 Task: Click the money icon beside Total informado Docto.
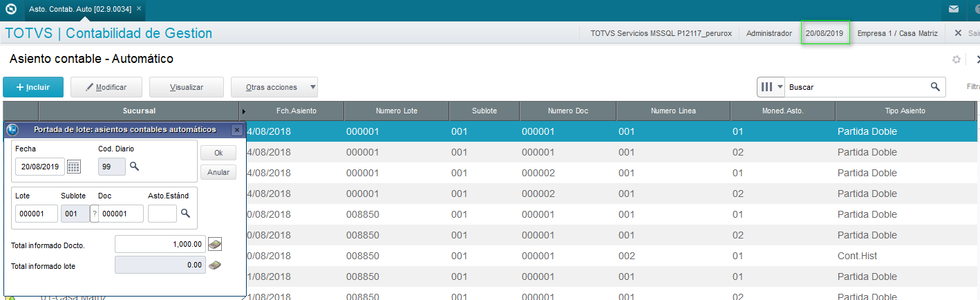tap(215, 244)
